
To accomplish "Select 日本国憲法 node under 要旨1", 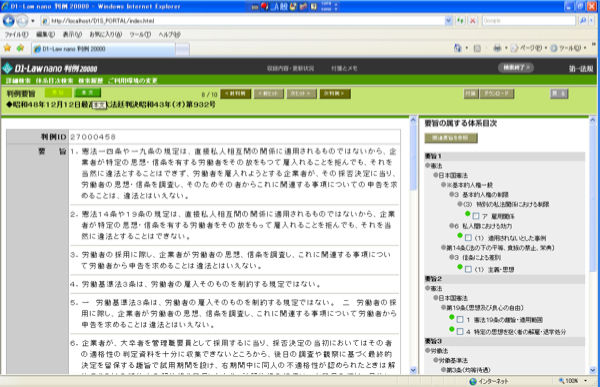I will pos(453,175).
